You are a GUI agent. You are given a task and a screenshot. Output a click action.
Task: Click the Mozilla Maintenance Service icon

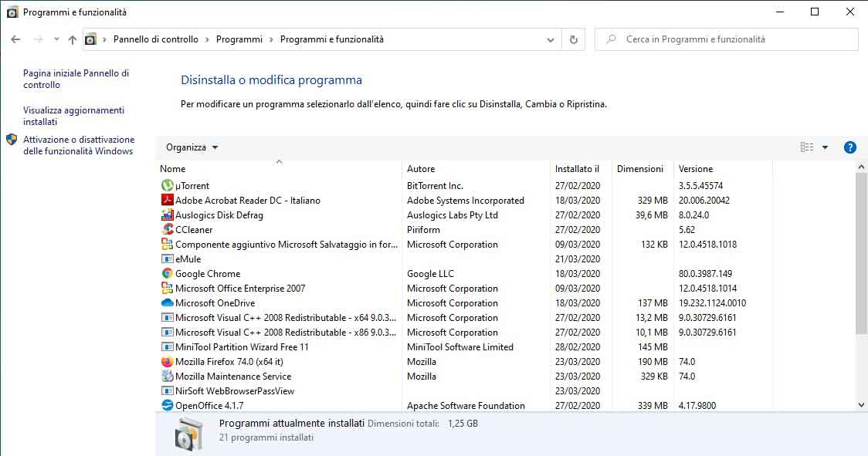167,376
